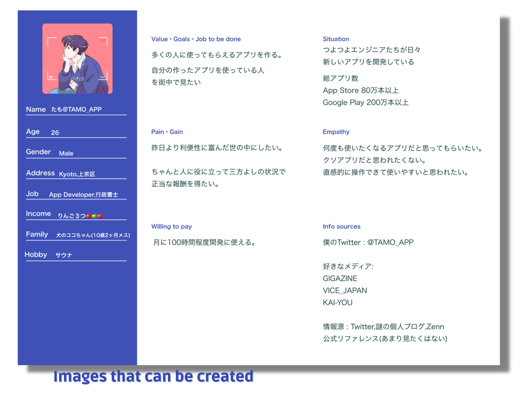
Task: Click KAI-YOU in the media list
Action: pos(338,303)
